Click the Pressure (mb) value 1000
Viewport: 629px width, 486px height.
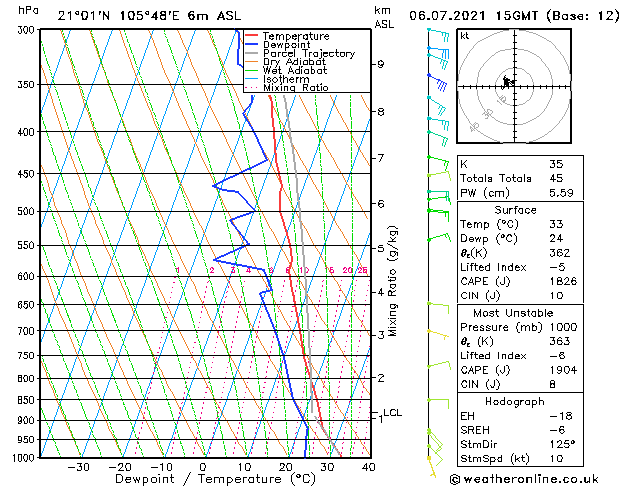563,327
